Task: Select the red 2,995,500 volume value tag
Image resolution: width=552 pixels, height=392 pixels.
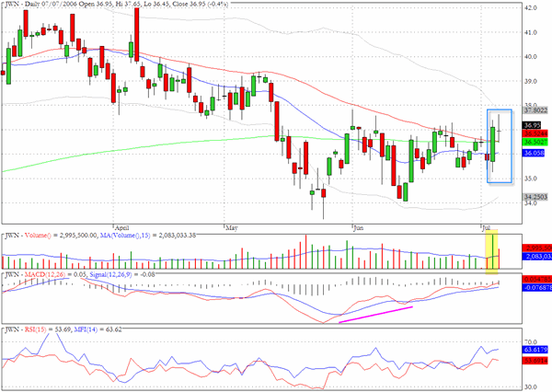Action: click(537, 248)
